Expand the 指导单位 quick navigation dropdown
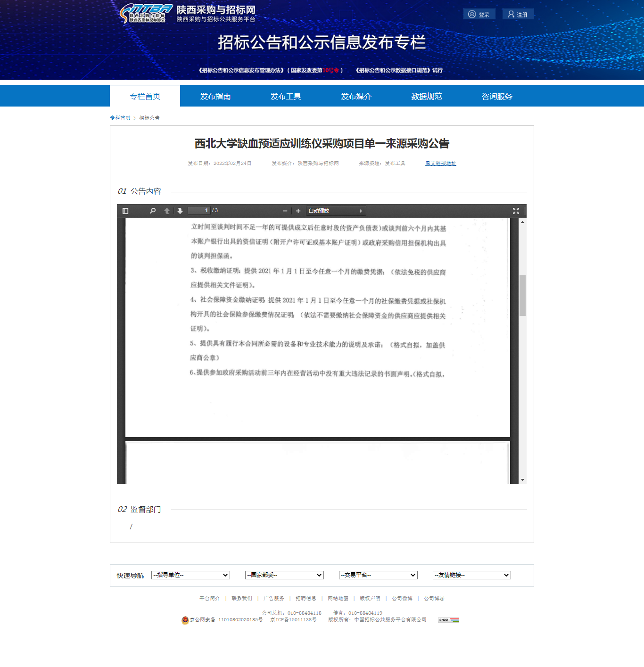 190,575
